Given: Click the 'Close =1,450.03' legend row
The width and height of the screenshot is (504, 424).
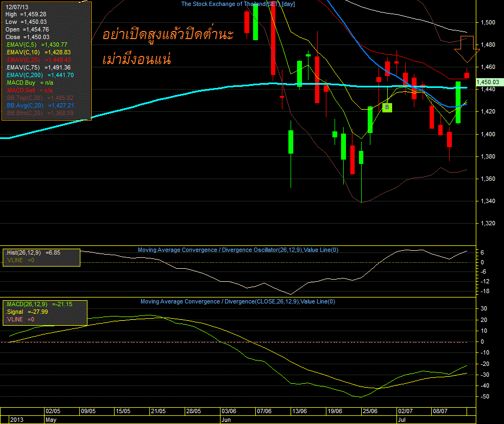Looking at the screenshot, I should 27,37.
